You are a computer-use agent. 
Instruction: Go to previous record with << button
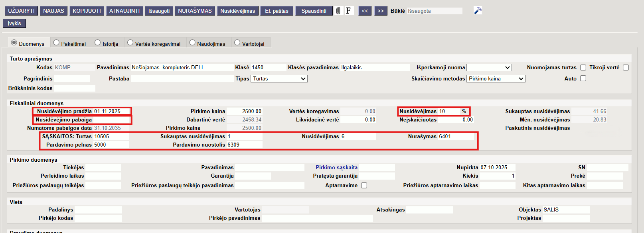tap(365, 11)
